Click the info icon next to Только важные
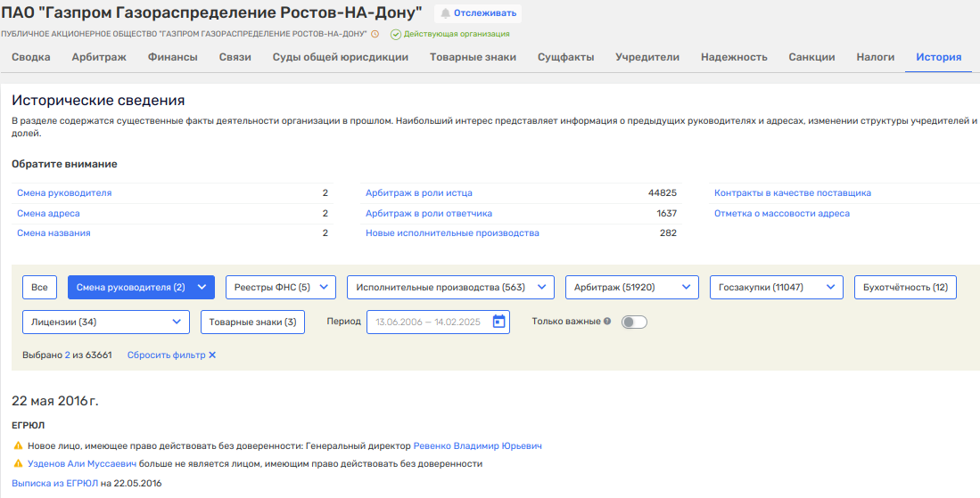This screenshot has height=498, width=980. pyautogui.click(x=607, y=322)
